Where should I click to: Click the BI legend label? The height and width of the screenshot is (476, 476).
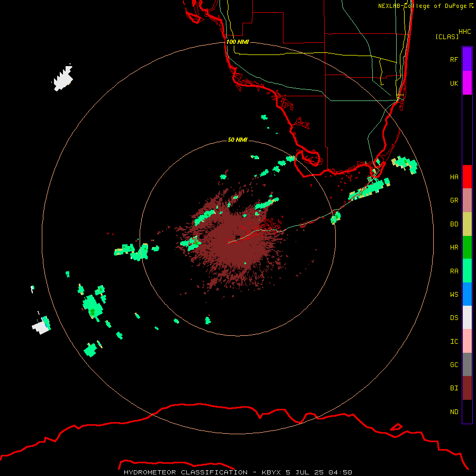click(x=454, y=388)
